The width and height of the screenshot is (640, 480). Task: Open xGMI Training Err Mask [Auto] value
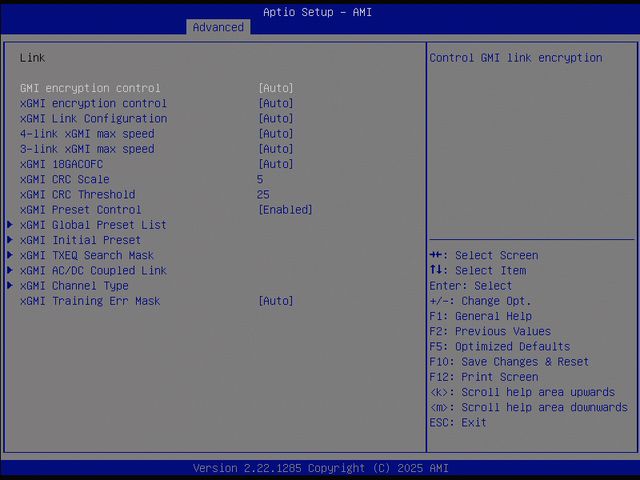[x=276, y=301]
